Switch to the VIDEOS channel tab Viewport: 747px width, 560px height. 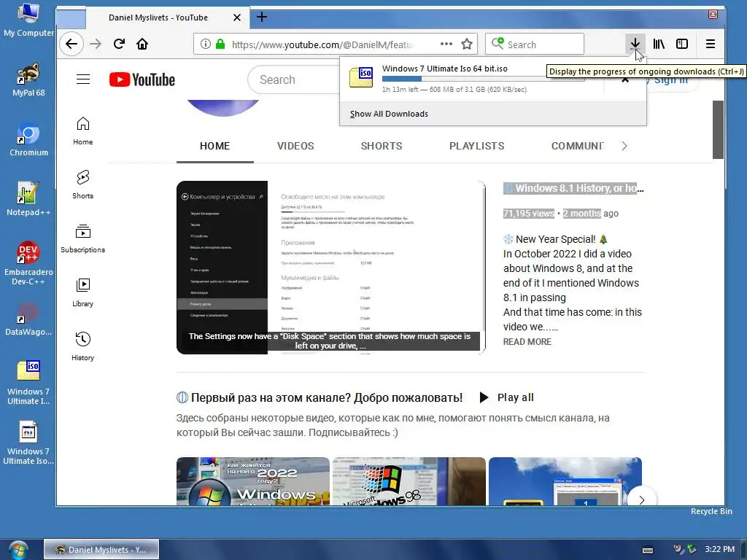tap(295, 146)
